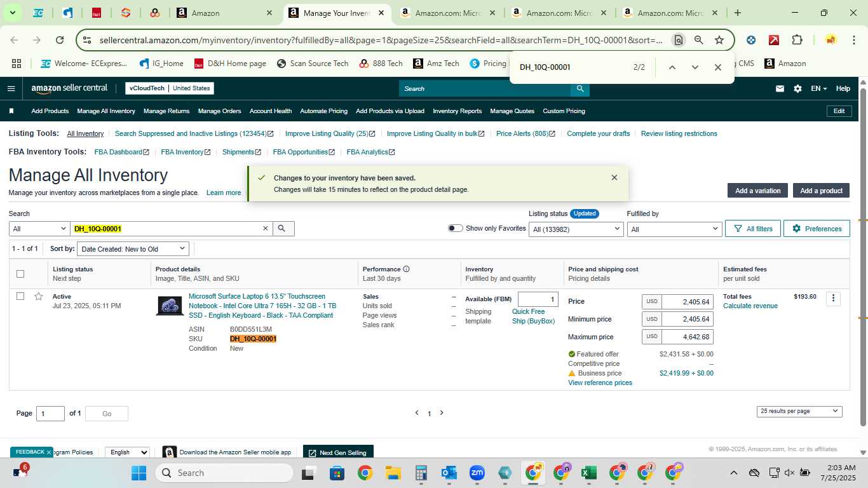Mark listing as favorite with star
The width and height of the screenshot is (868, 488).
39,297
